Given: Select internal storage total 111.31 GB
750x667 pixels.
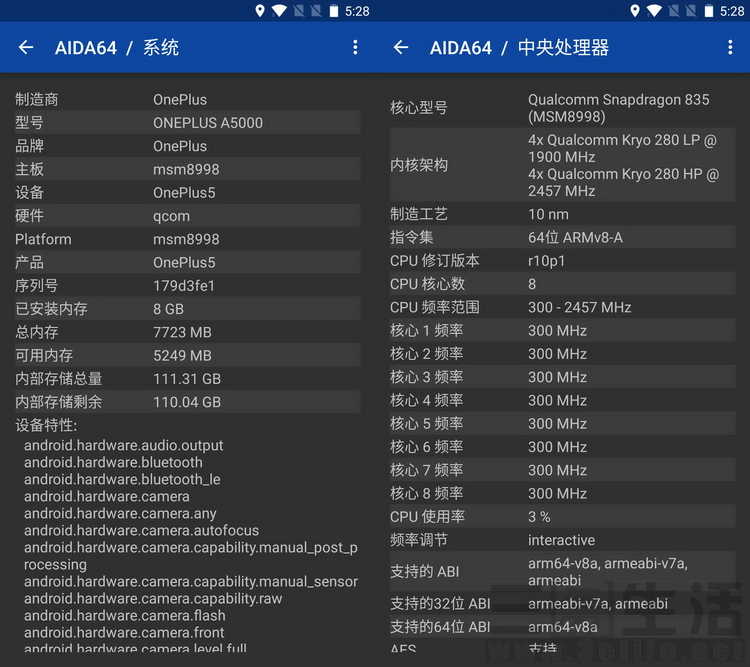Looking at the screenshot, I should click(x=187, y=378).
